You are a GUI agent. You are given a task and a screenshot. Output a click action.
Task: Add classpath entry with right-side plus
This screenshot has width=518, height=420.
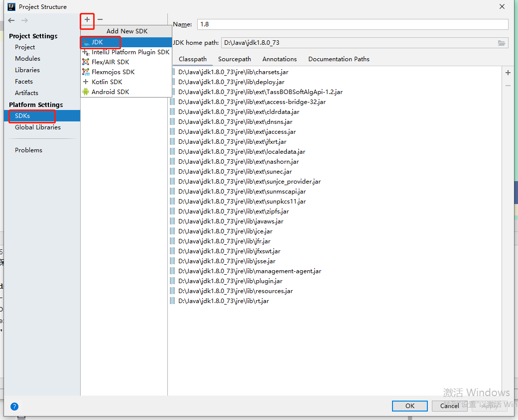508,73
